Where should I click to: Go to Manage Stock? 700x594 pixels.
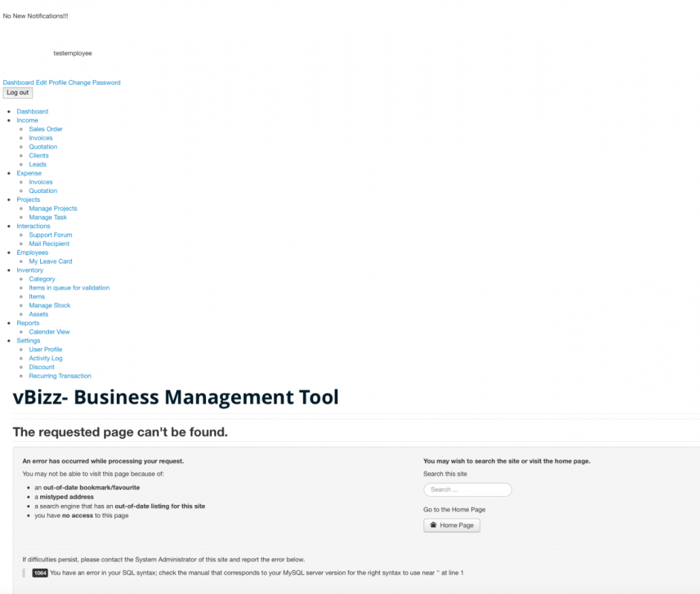coord(50,305)
